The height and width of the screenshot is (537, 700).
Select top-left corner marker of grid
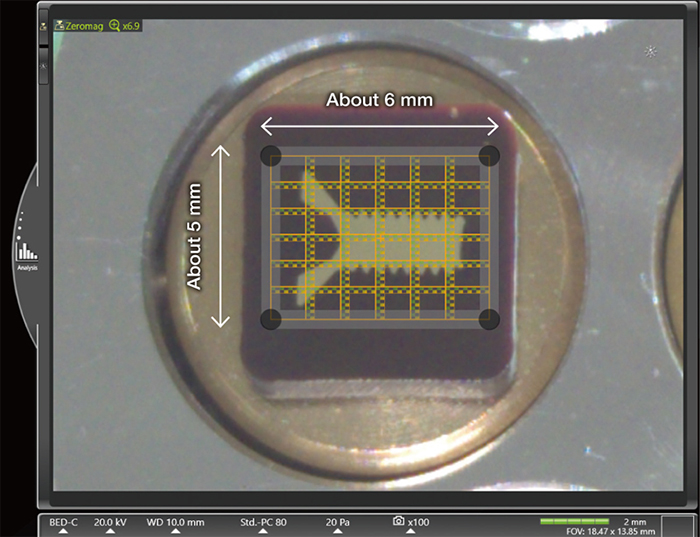coord(270,155)
